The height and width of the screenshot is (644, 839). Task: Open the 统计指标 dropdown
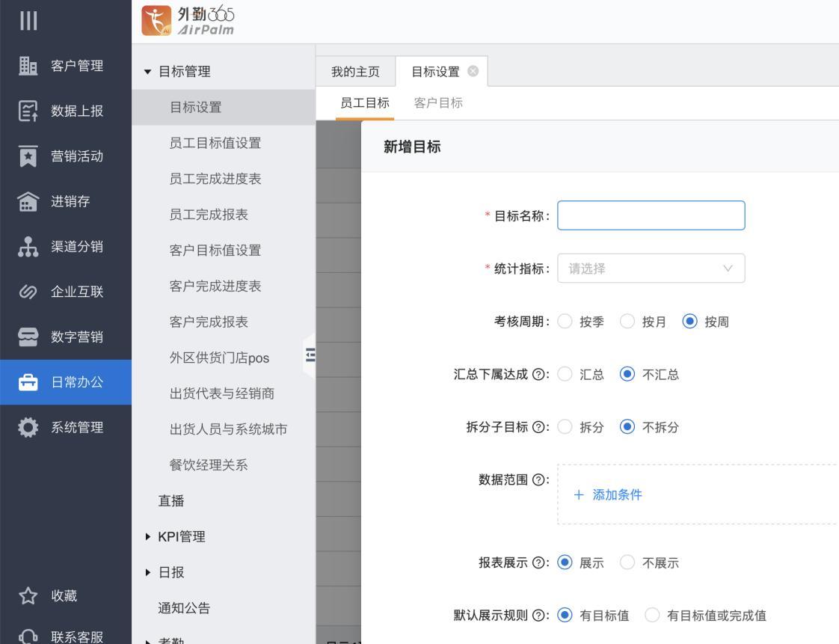coord(651,269)
